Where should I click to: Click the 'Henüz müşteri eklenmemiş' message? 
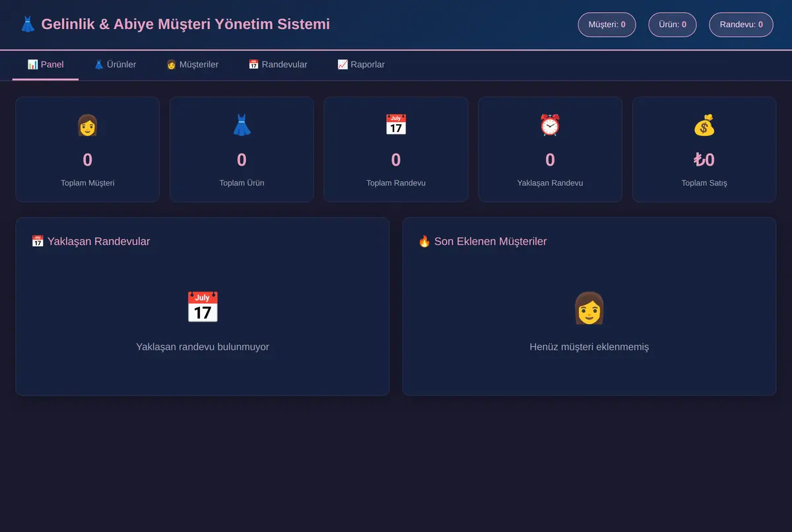pyautogui.click(x=589, y=347)
